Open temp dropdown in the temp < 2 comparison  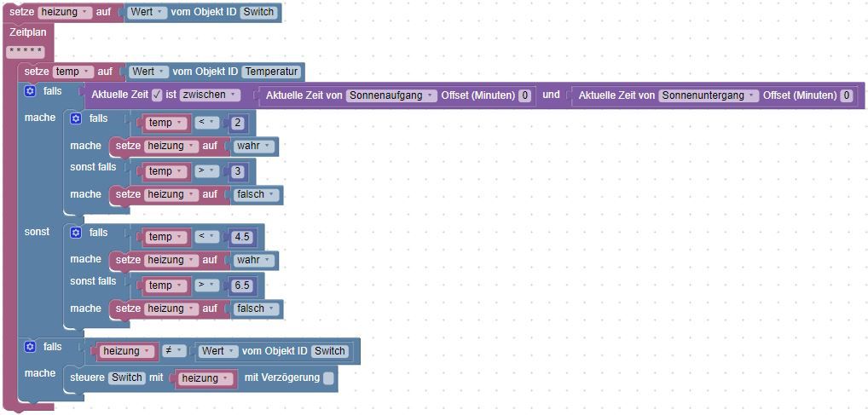coord(165,123)
